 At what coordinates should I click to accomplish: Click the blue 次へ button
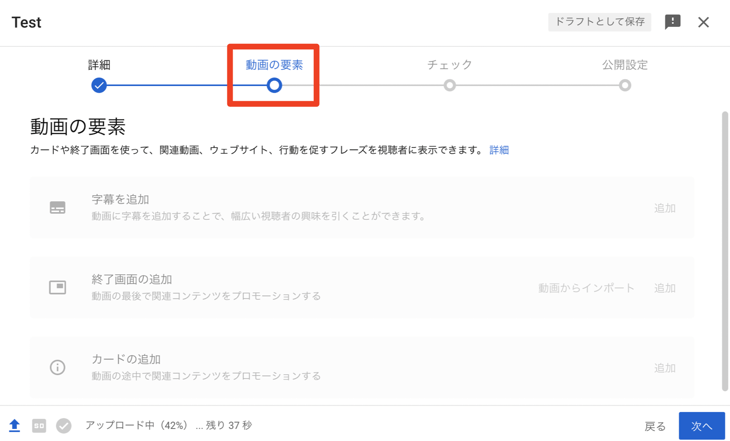(x=701, y=426)
